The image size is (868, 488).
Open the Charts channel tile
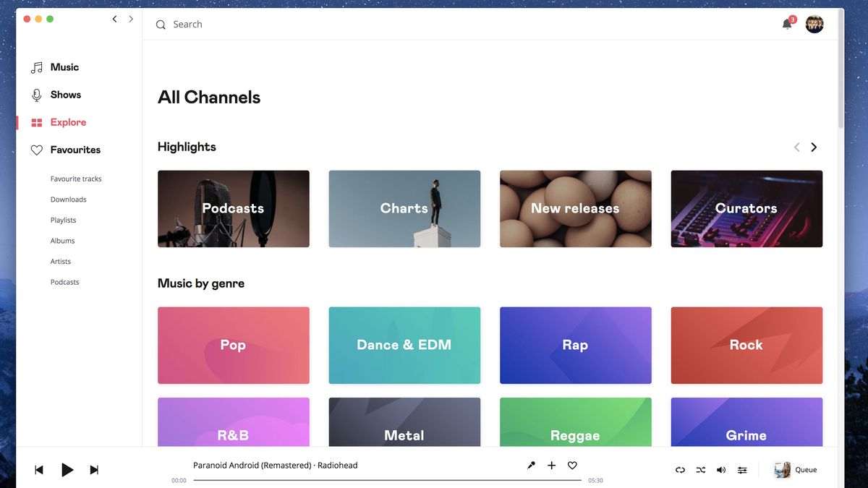pos(404,208)
